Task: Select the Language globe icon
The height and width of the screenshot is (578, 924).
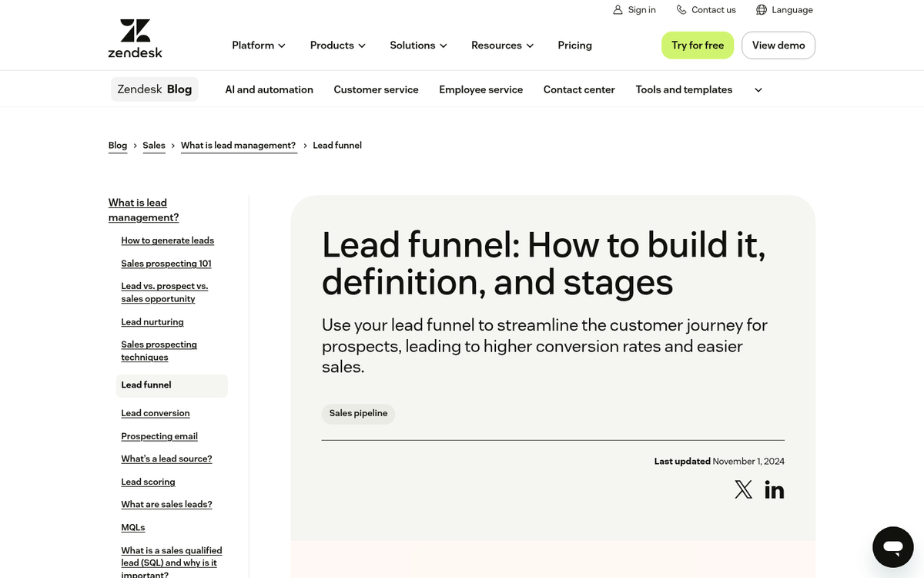Action: tap(762, 9)
